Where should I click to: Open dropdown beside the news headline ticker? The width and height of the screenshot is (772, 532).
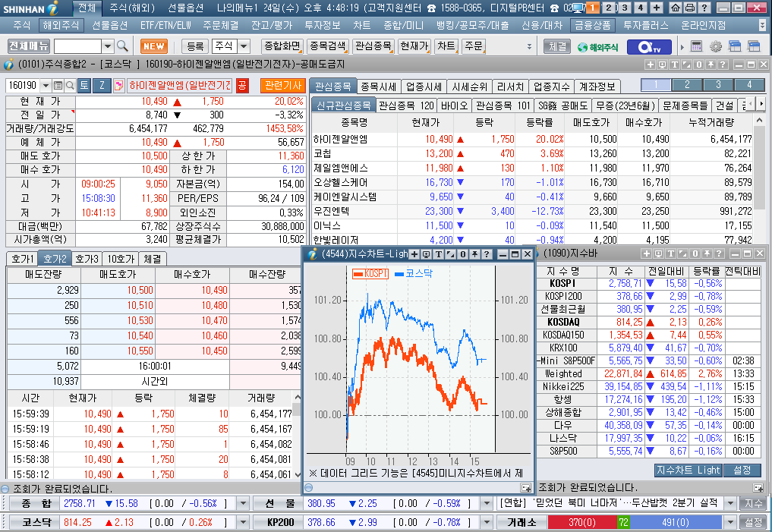tap(731, 503)
